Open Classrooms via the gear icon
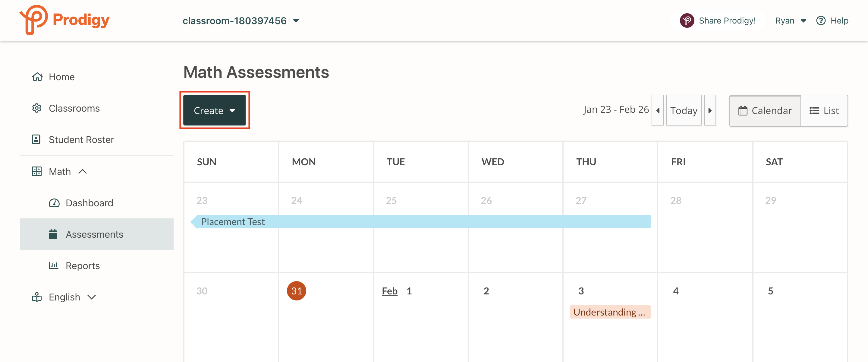868x362 pixels. (x=37, y=108)
